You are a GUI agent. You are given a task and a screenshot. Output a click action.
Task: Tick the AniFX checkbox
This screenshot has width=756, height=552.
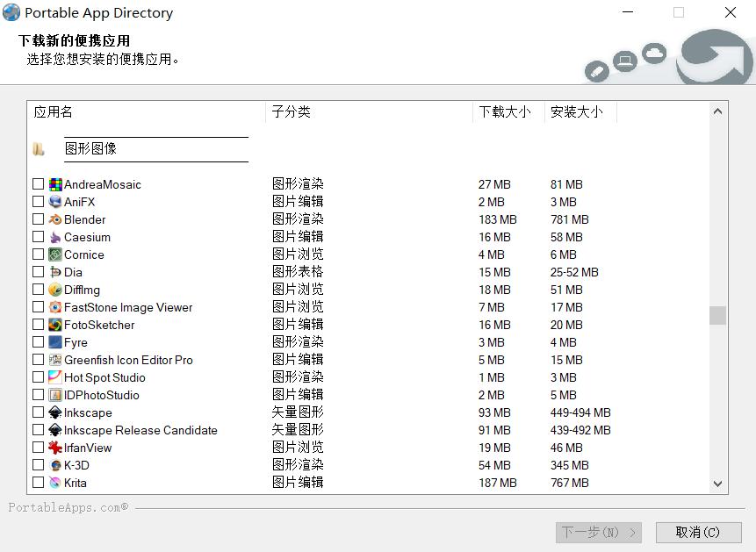(x=38, y=202)
